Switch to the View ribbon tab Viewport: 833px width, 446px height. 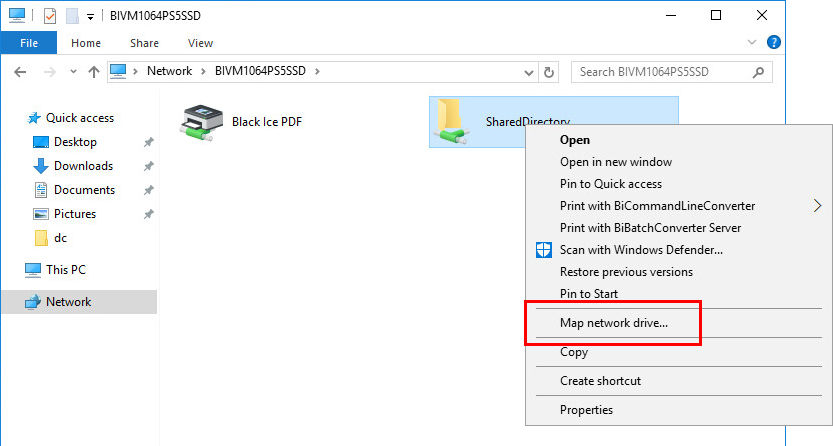click(200, 43)
